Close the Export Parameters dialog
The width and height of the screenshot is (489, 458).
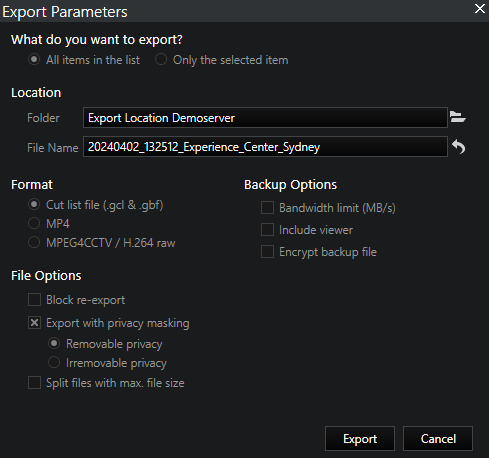(x=480, y=9)
